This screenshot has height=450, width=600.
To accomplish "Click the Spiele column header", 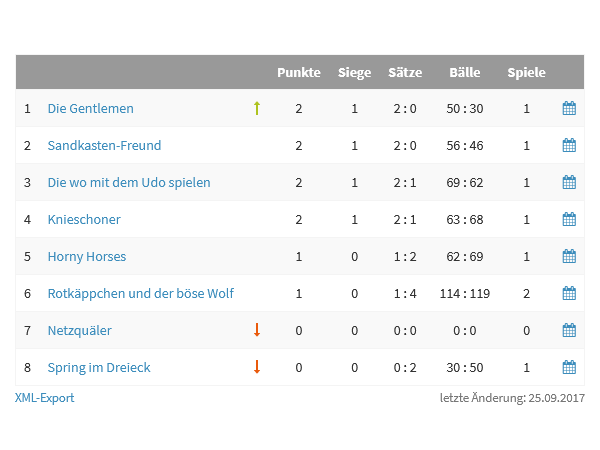I will click(527, 73).
